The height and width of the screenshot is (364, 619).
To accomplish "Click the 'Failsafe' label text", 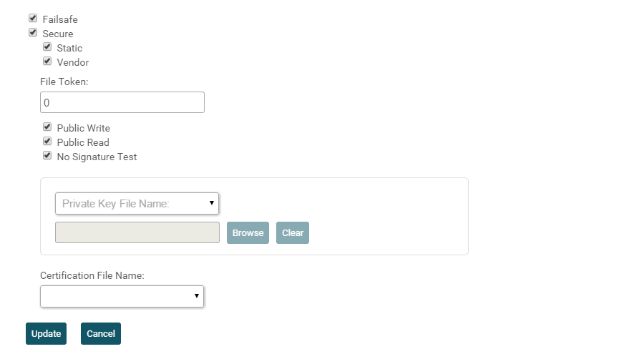I will (60, 19).
